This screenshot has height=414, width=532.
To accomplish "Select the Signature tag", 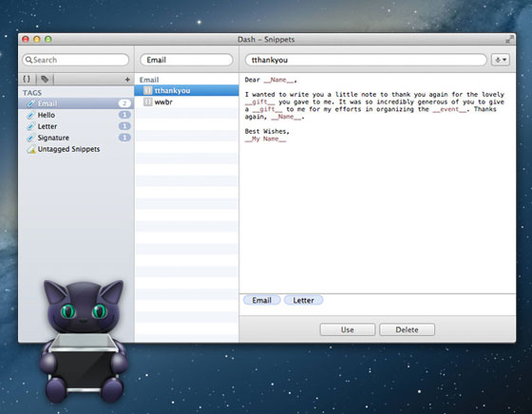I will 76,138.
